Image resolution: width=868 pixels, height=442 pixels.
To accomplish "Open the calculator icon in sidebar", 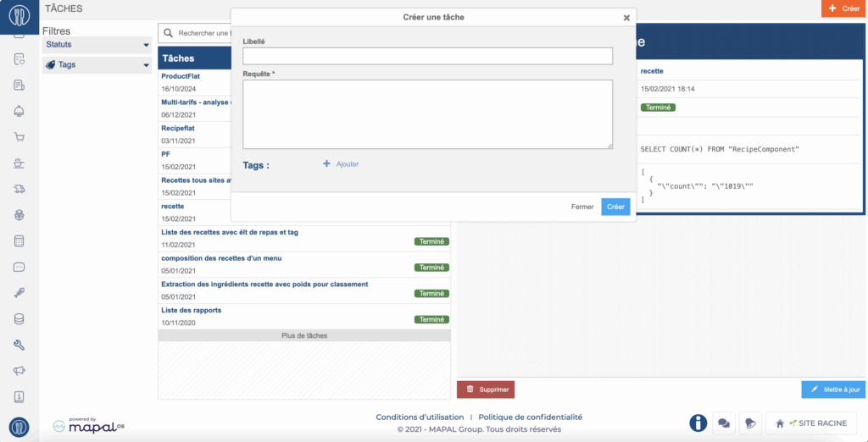I will pos(19,241).
